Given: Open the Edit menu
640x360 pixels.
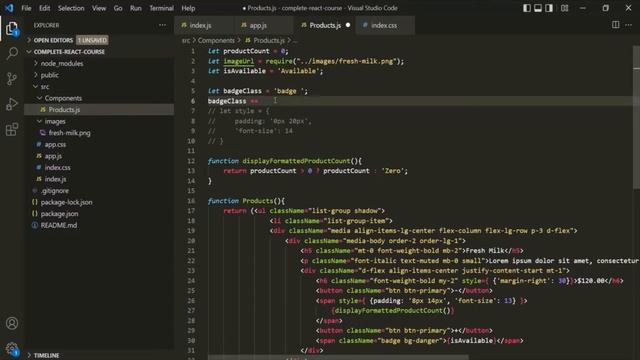Looking at the screenshot, I should click(44, 8).
